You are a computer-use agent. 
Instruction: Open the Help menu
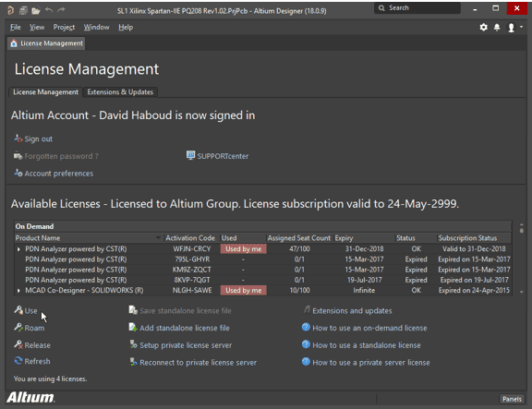pos(126,27)
